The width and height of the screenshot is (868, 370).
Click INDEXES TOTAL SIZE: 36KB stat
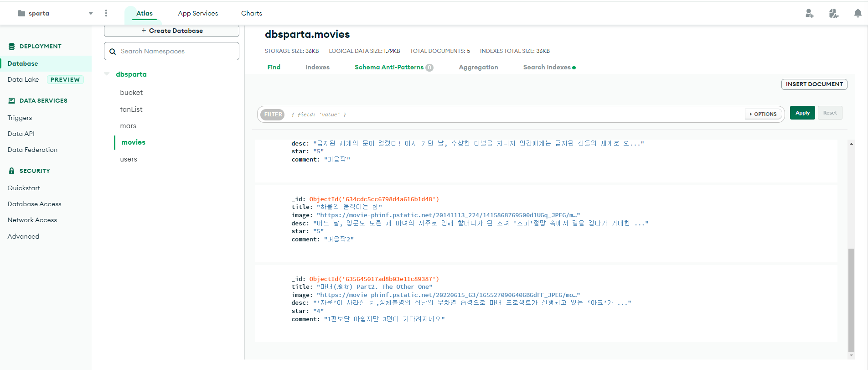pos(515,51)
